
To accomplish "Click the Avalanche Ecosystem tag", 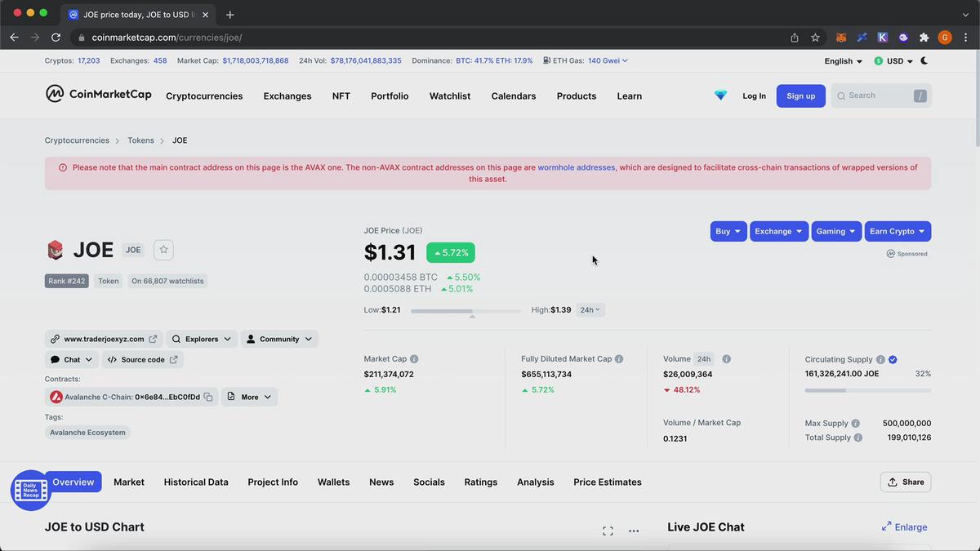I will tap(87, 433).
